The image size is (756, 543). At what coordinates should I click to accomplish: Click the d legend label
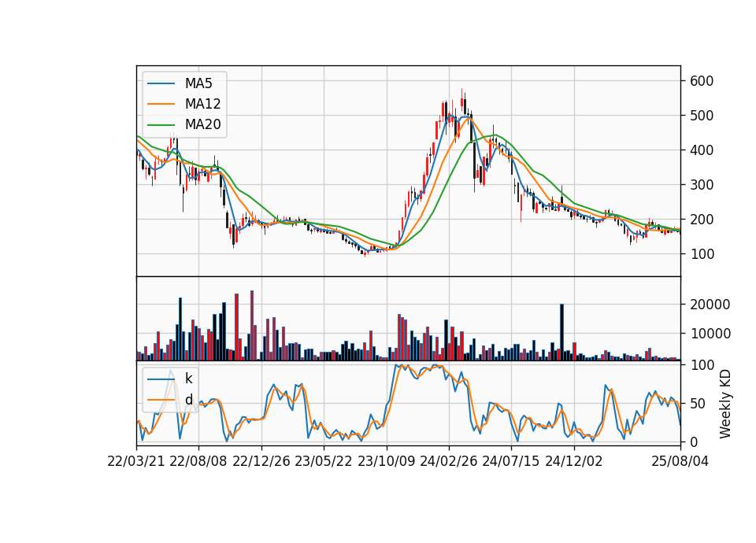pyautogui.click(x=188, y=400)
